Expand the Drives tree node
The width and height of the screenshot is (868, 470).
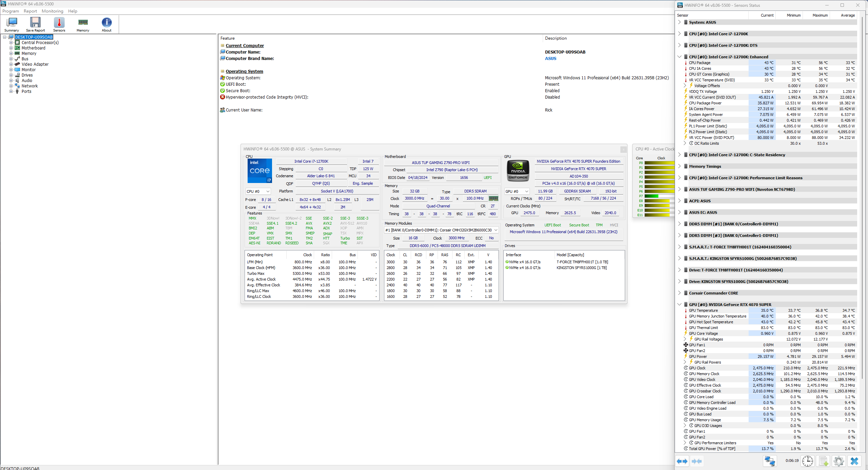11,75
